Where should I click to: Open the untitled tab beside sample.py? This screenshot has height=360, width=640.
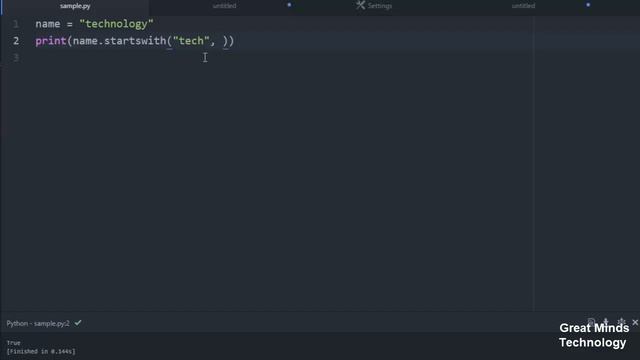(224, 6)
